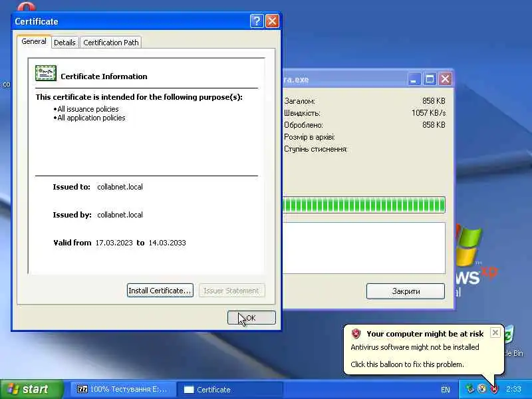The width and height of the screenshot is (532, 399).
Task: Click the Install Certificate button
Action: (x=160, y=291)
